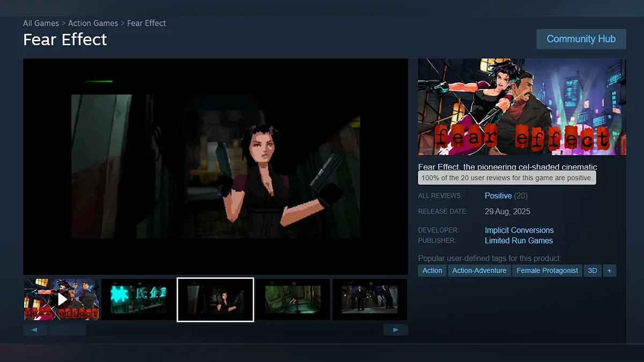Open the All Games breadcrumb
644x362 pixels.
41,23
